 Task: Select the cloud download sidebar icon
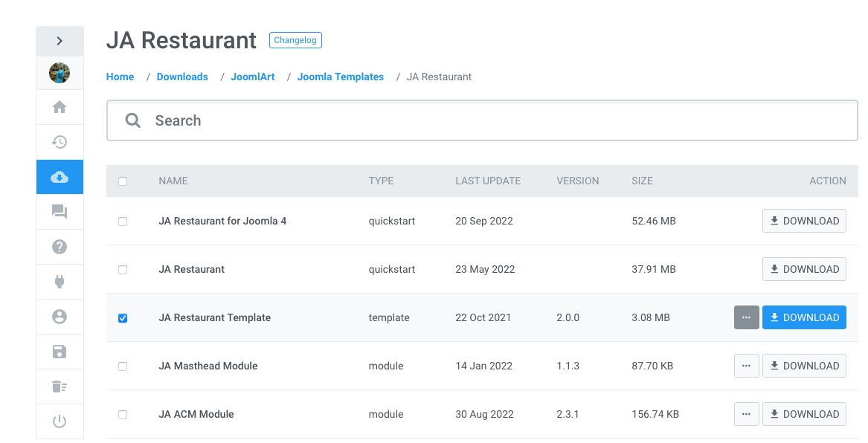click(60, 177)
